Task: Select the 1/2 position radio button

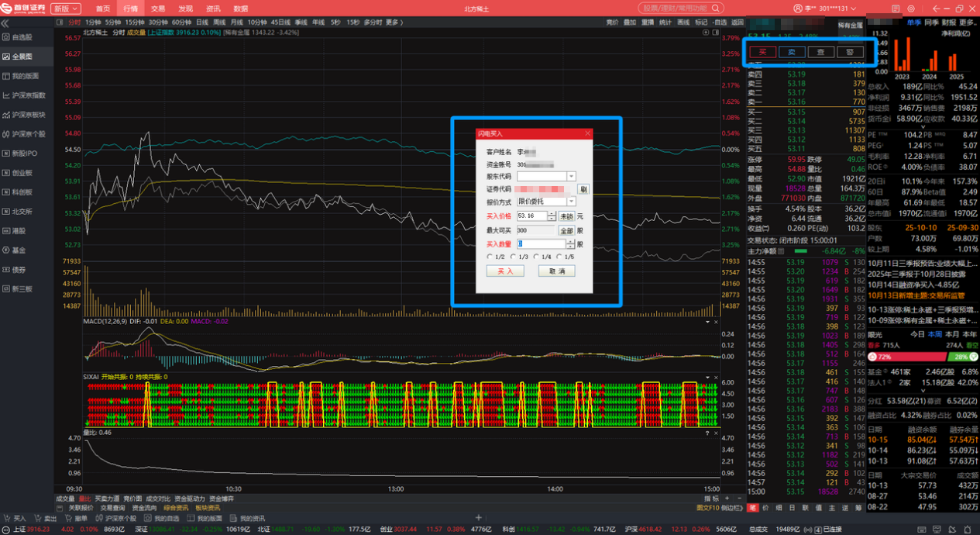Action: pyautogui.click(x=490, y=257)
